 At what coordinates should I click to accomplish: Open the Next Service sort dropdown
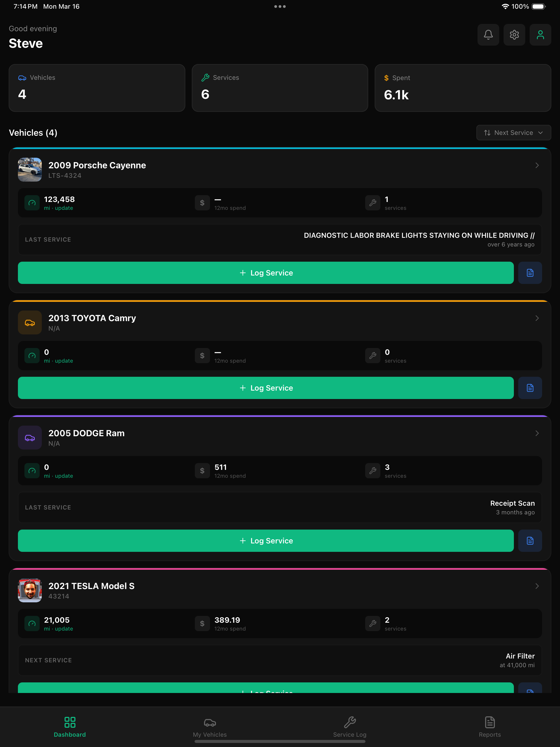pos(513,133)
